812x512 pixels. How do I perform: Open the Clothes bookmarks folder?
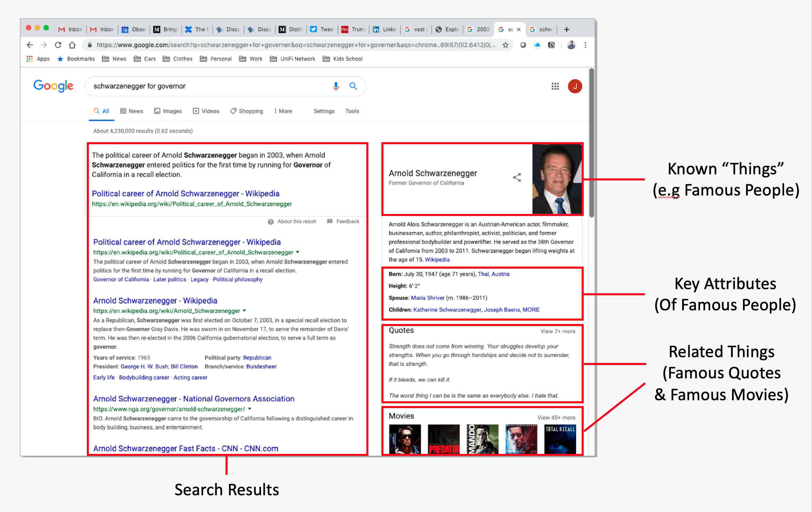point(178,59)
